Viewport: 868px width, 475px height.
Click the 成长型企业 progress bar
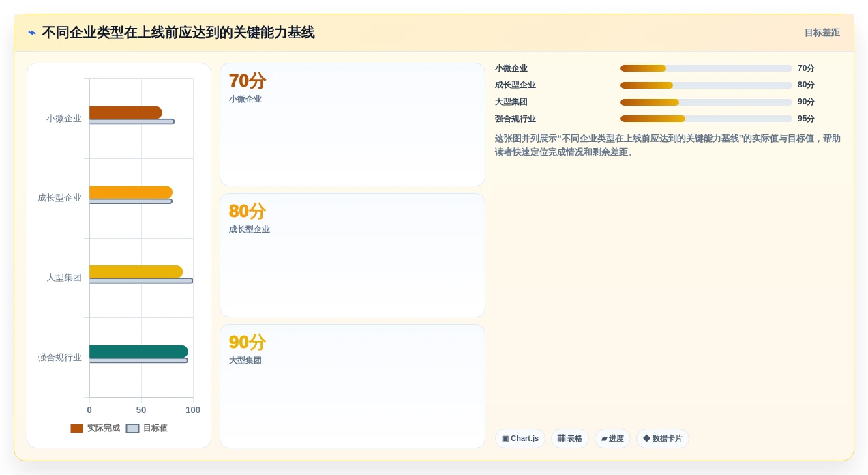coord(706,85)
